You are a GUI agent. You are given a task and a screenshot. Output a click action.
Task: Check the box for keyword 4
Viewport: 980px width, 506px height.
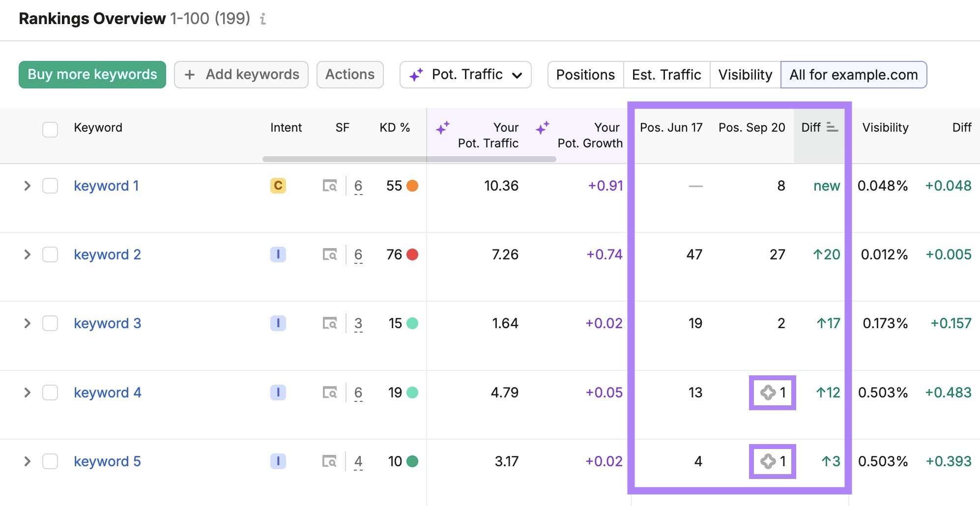(x=50, y=393)
